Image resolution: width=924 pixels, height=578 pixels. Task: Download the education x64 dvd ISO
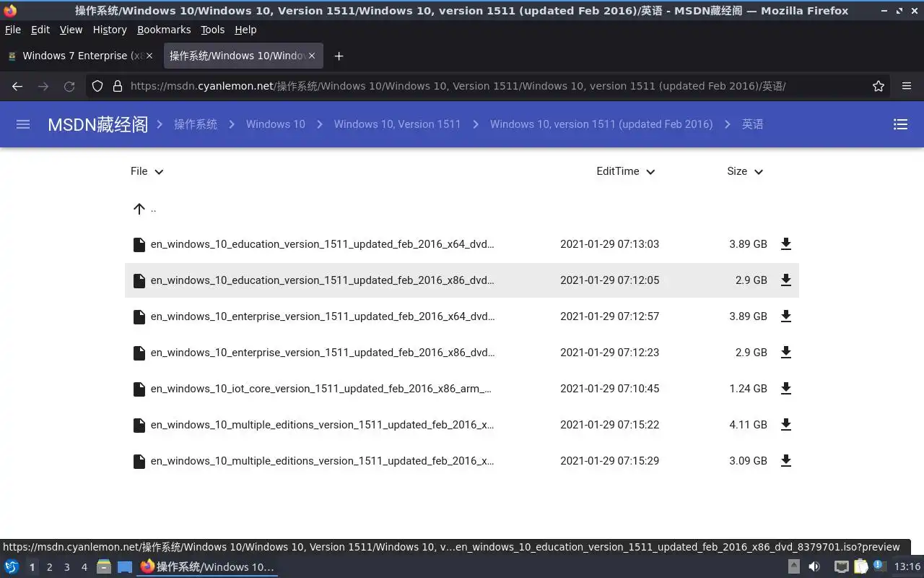[786, 244]
